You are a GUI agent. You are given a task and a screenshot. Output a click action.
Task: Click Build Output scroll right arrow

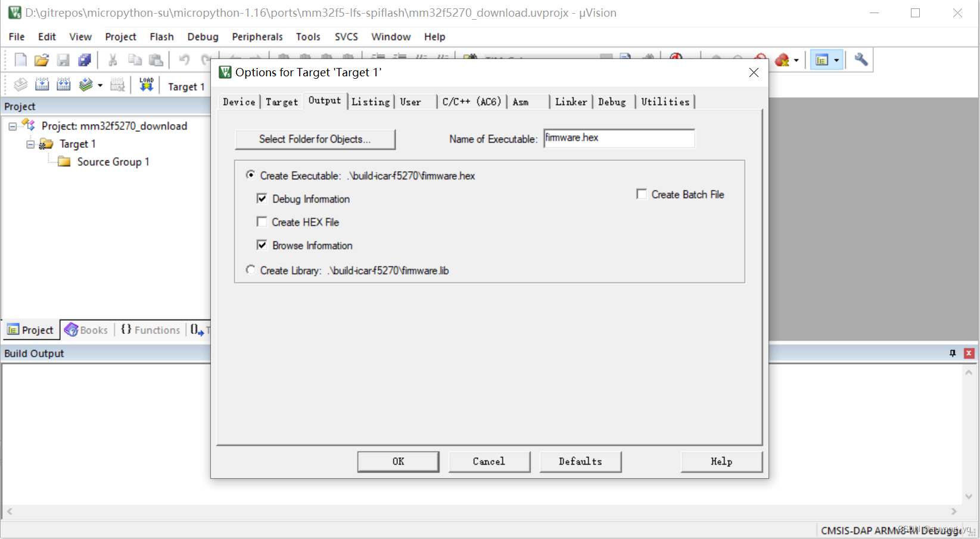pos(954,511)
